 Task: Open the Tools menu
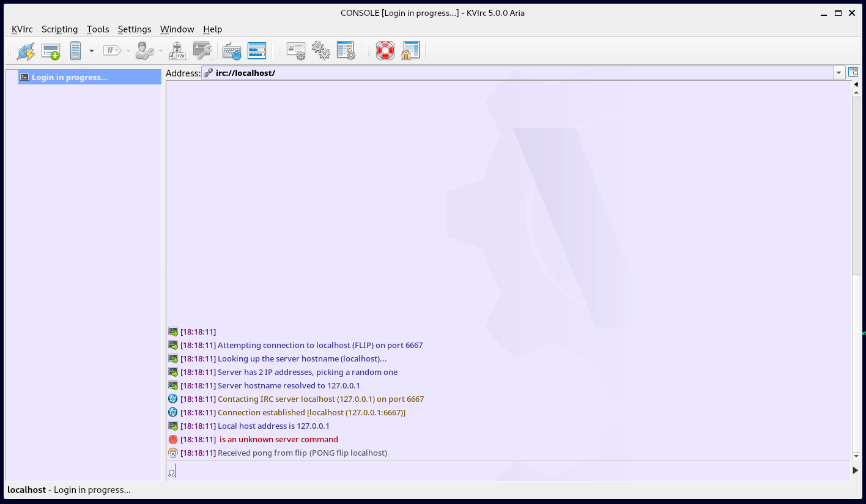click(98, 29)
